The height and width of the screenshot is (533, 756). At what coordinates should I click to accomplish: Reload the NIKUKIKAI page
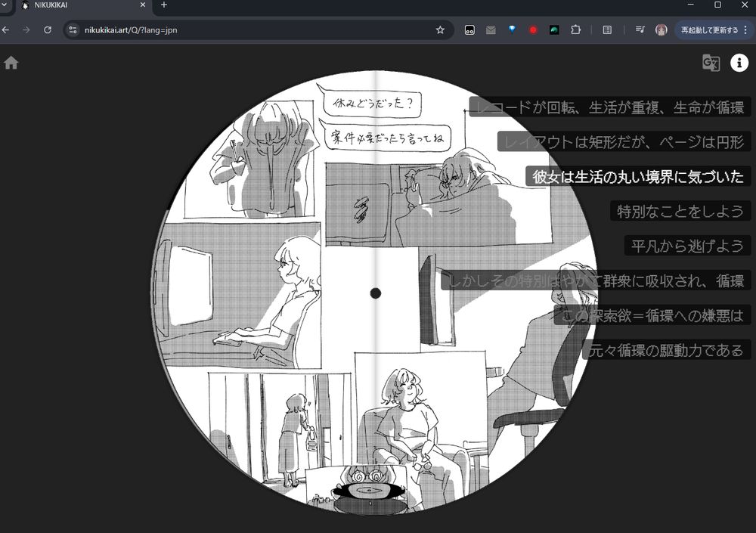click(48, 29)
